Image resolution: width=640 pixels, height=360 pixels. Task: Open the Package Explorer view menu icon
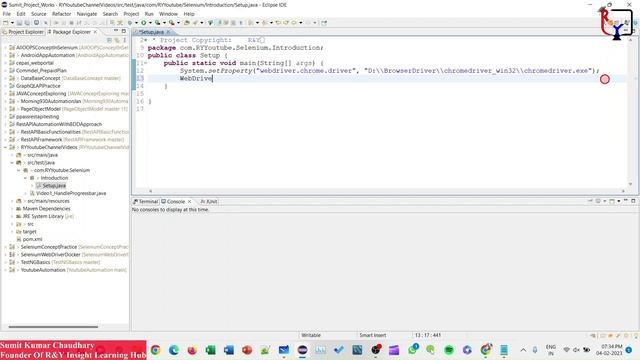point(124,40)
